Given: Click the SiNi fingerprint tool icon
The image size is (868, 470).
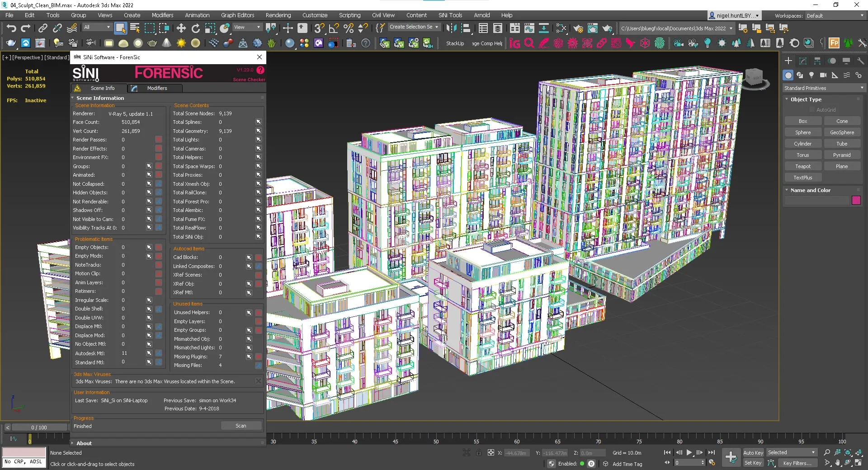Looking at the screenshot, I should [x=660, y=43].
